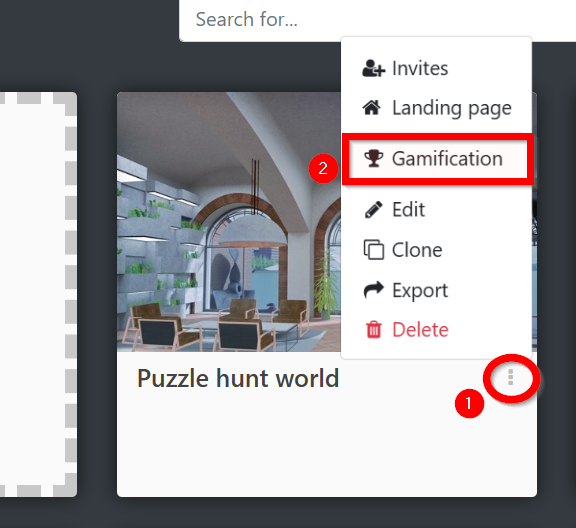Click the Clone copy icon
The image size is (576, 528).
coord(374,250)
